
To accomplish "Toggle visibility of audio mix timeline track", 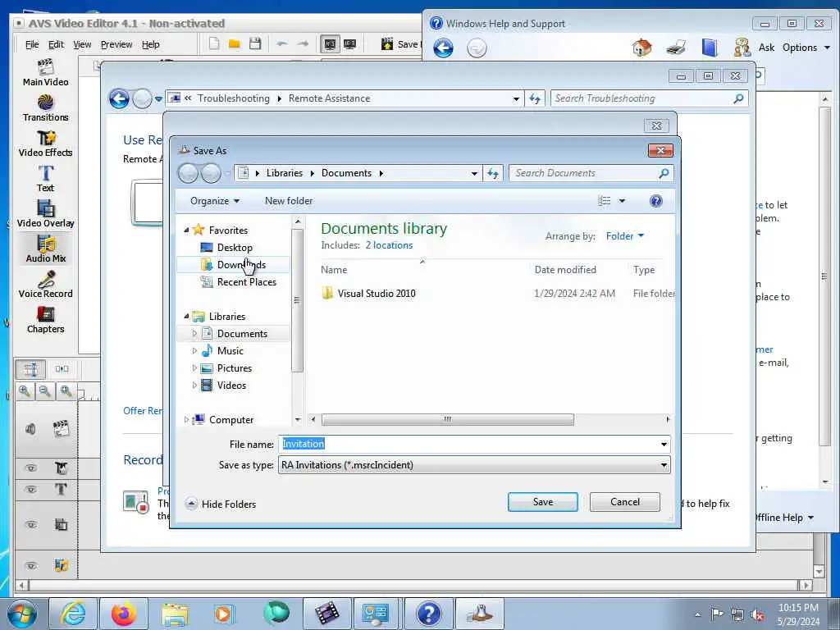I will 31,566.
